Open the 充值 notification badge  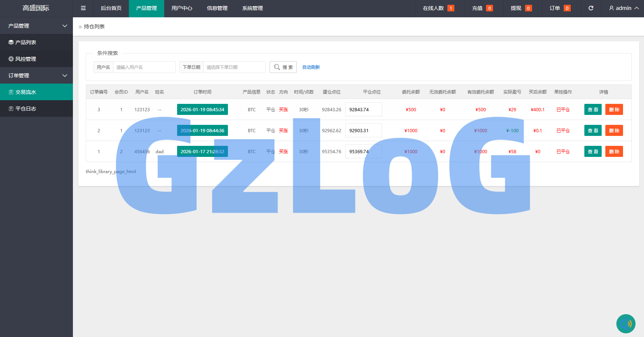pyautogui.click(x=482, y=8)
